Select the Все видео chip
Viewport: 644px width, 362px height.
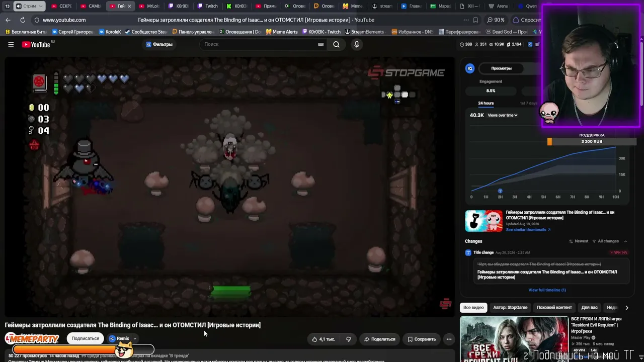click(473, 307)
